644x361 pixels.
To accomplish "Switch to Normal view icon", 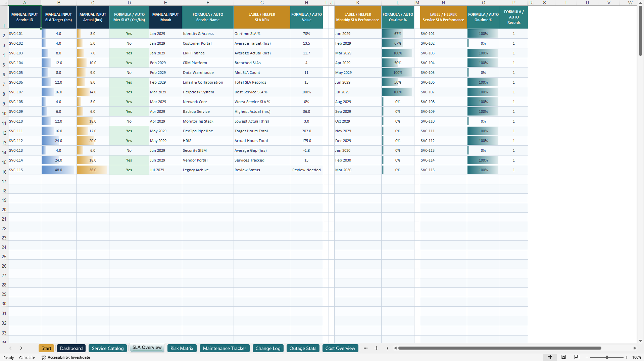I will coord(550,357).
